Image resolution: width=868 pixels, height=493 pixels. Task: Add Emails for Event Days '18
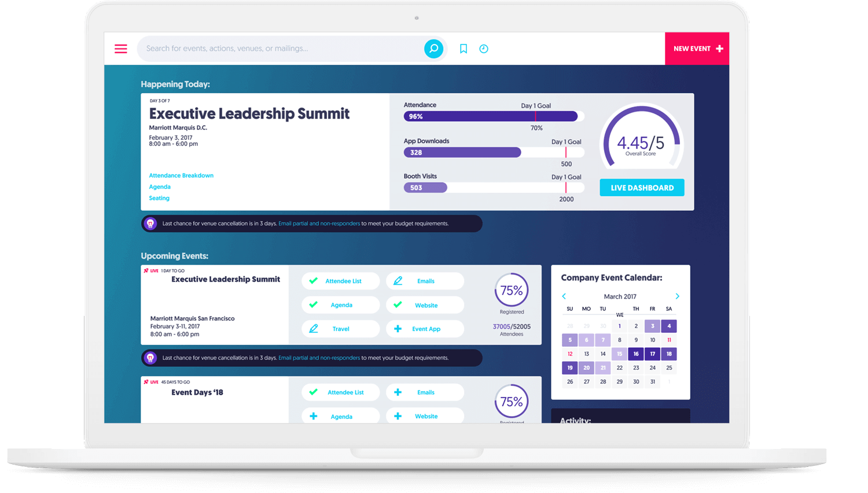point(425,392)
